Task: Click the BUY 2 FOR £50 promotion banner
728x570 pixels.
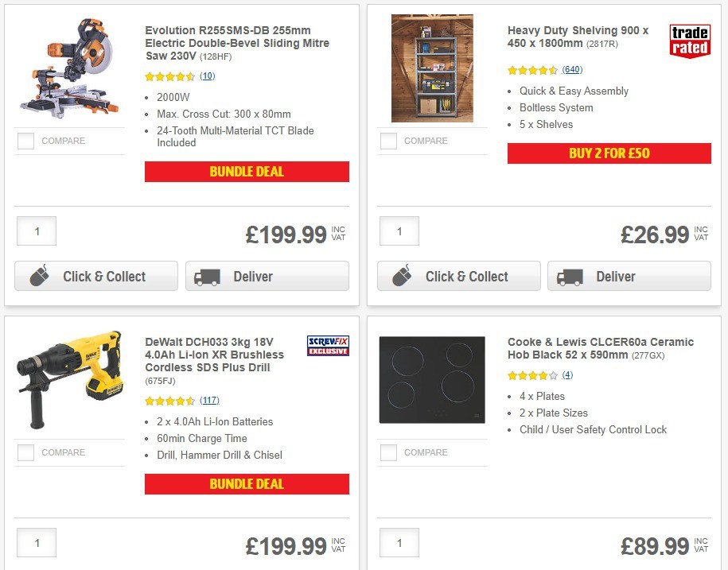Action: (x=609, y=153)
